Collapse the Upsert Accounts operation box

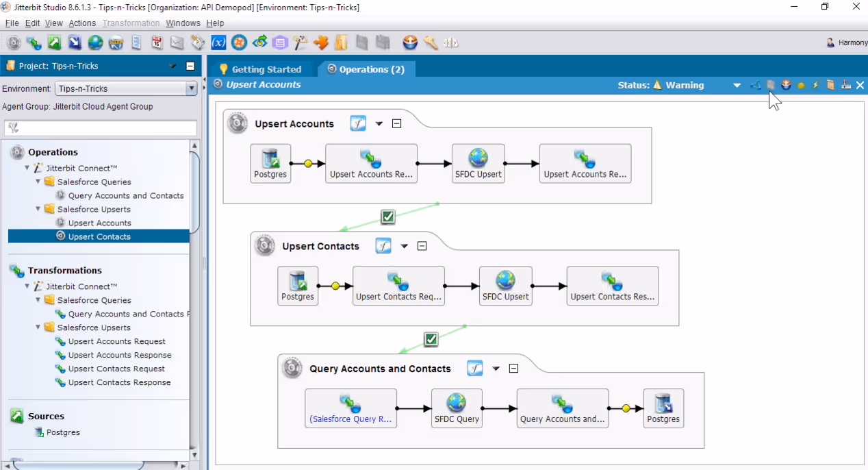[396, 124]
